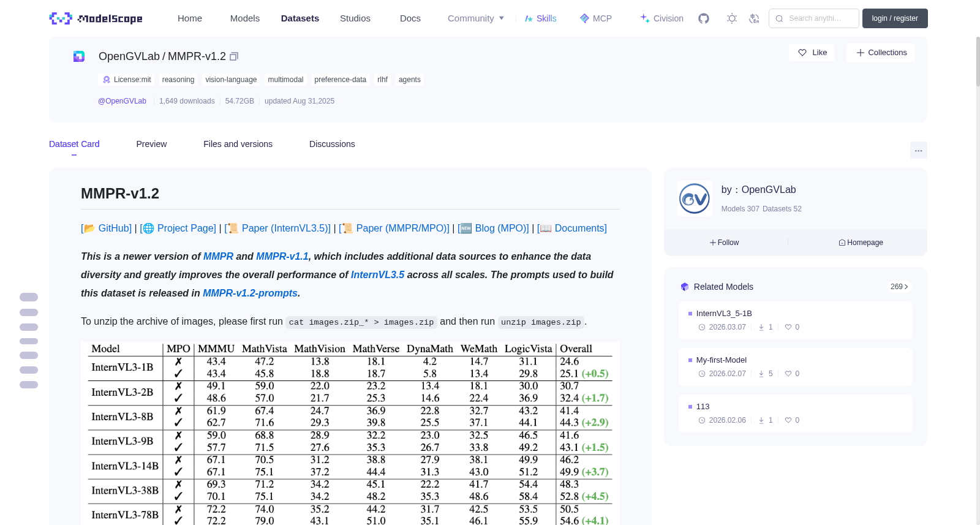980x525 pixels.
Task: Click plus icon in Collections button
Action: [x=861, y=53]
